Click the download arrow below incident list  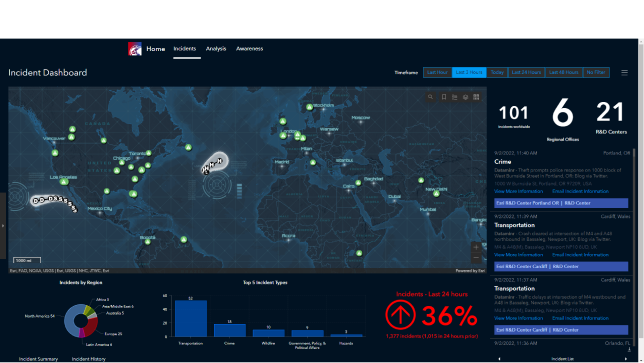pos(629,349)
